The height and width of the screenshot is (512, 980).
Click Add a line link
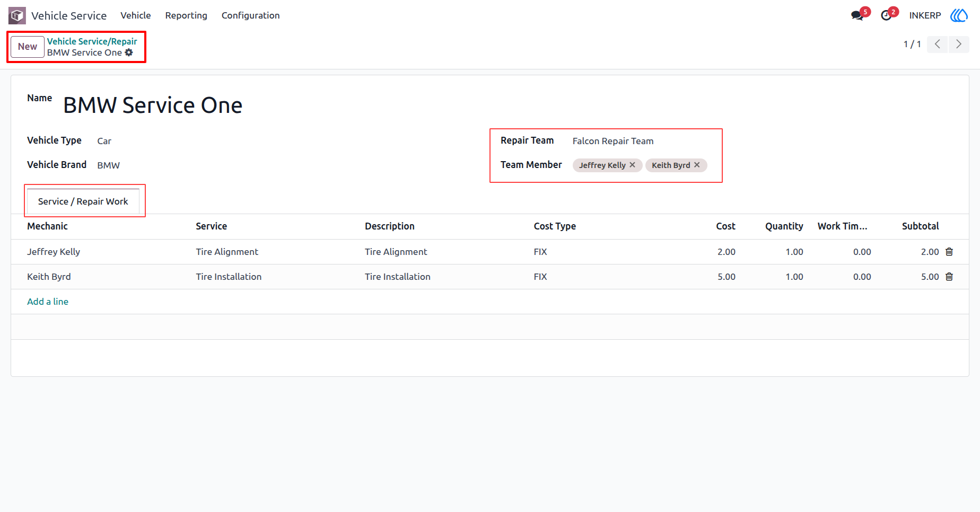tap(48, 302)
